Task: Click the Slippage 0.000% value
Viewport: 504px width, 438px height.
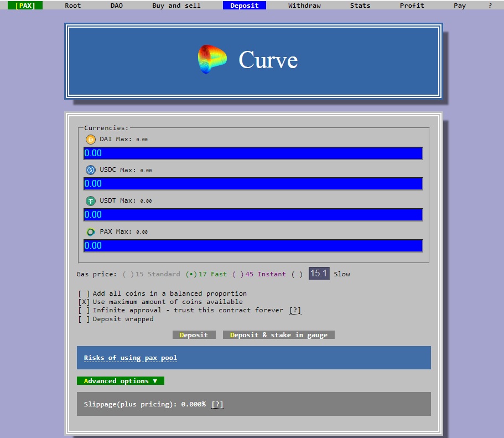Action: click(x=194, y=404)
